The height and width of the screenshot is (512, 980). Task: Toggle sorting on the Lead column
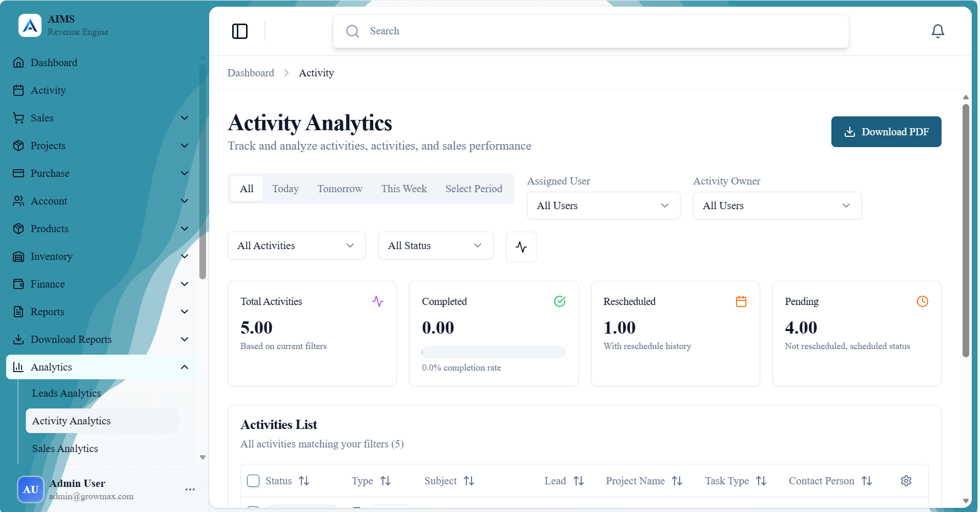click(579, 481)
